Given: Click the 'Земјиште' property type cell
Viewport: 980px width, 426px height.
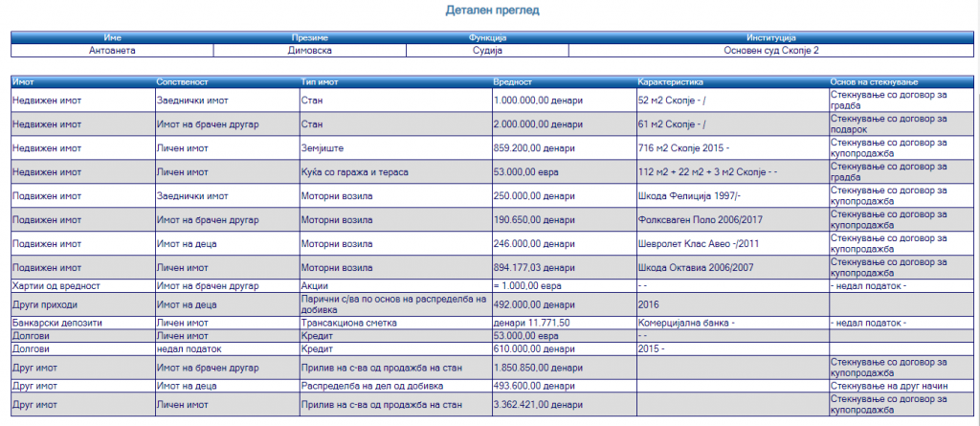Looking at the screenshot, I should point(322,149).
